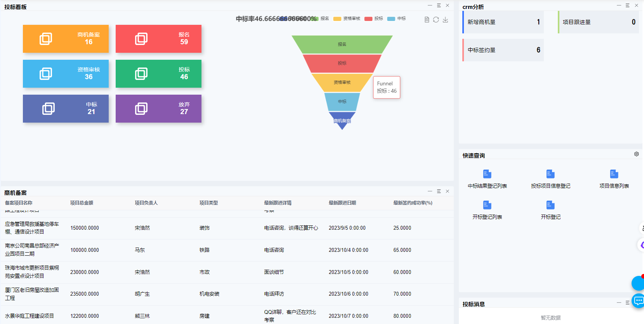
Task: Open the 投标项目信息登记 shortcut
Action: coord(550,179)
